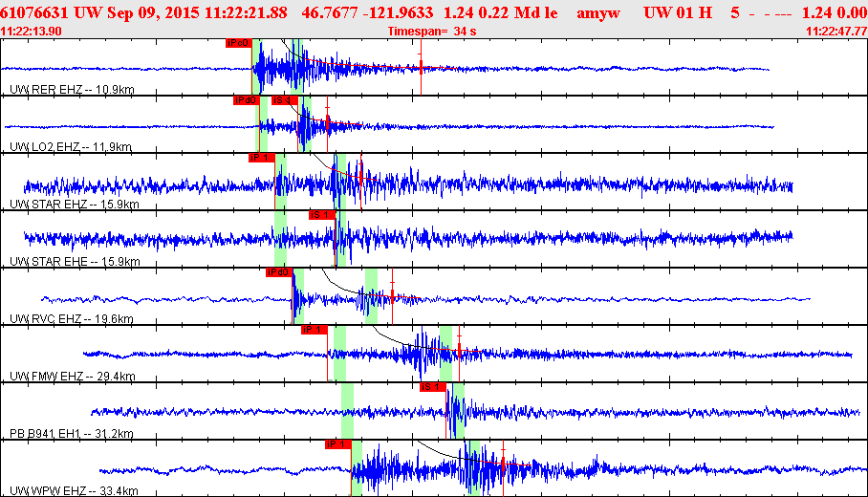Screen dimensions: 868x497
Task: Click the UW FMW EHZ station label
Action: [x=74, y=376]
